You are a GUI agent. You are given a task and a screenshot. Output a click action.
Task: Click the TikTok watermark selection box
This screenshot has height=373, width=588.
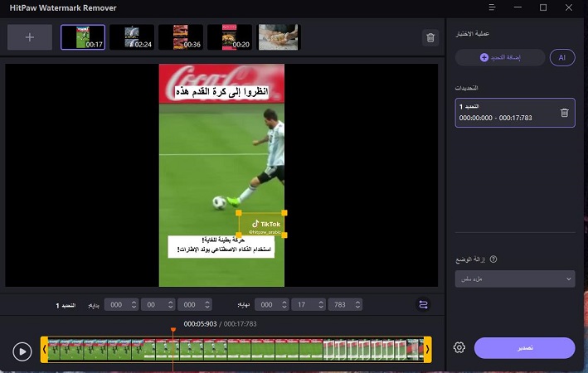pyautogui.click(x=262, y=224)
